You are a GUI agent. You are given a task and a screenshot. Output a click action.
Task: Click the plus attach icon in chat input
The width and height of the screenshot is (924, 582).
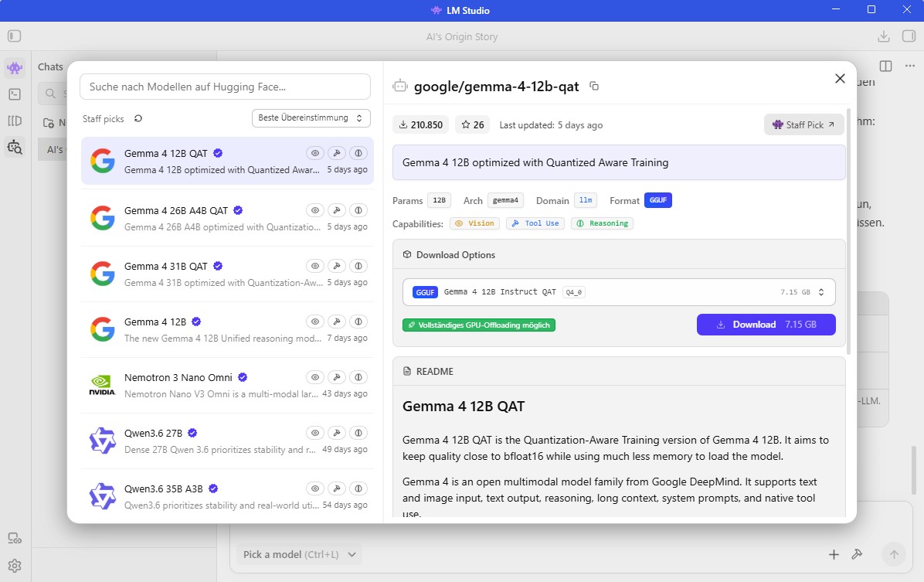[x=834, y=554]
